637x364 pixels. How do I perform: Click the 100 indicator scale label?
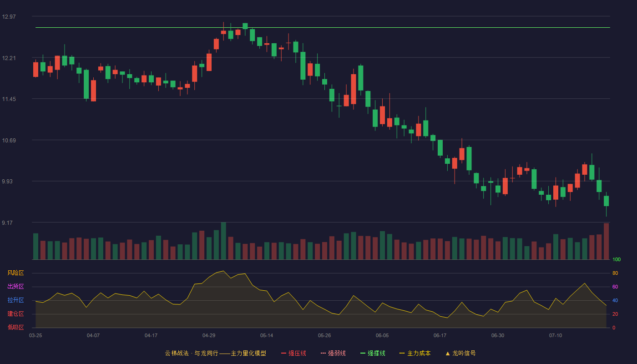(x=617, y=260)
